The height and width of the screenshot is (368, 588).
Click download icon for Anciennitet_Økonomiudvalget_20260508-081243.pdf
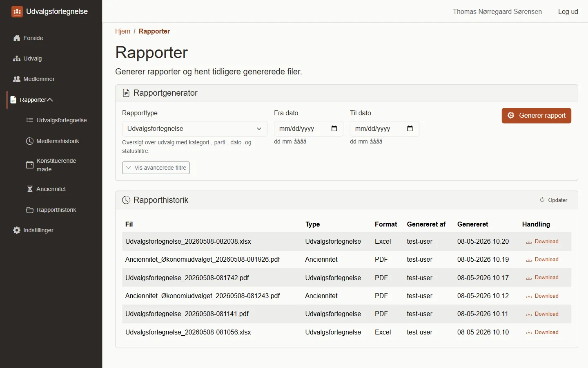point(529,296)
